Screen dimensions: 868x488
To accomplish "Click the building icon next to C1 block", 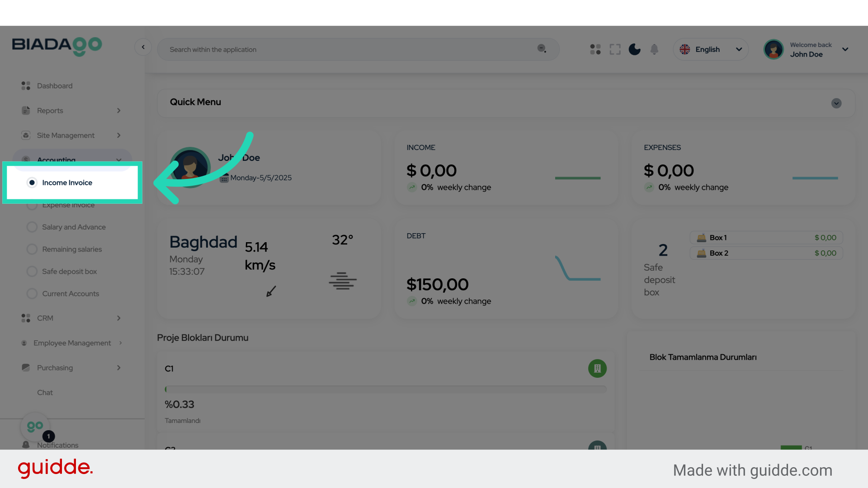I will click(597, 368).
